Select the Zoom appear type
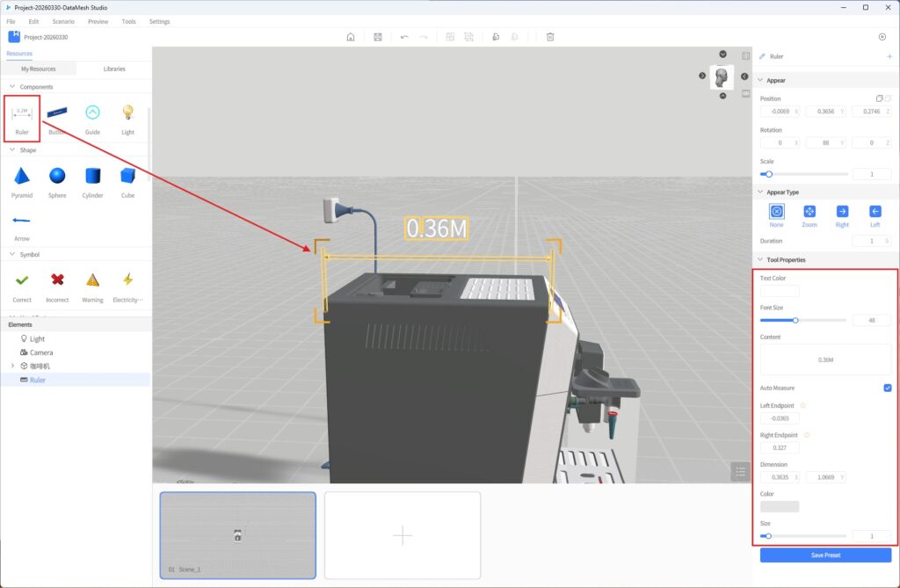Viewport: 900px width, 588px height. click(809, 212)
